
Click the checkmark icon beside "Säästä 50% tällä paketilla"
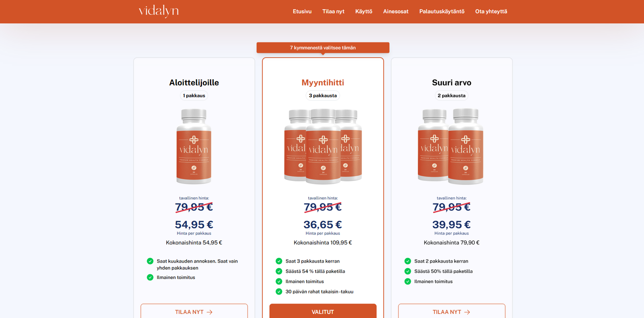(x=408, y=271)
